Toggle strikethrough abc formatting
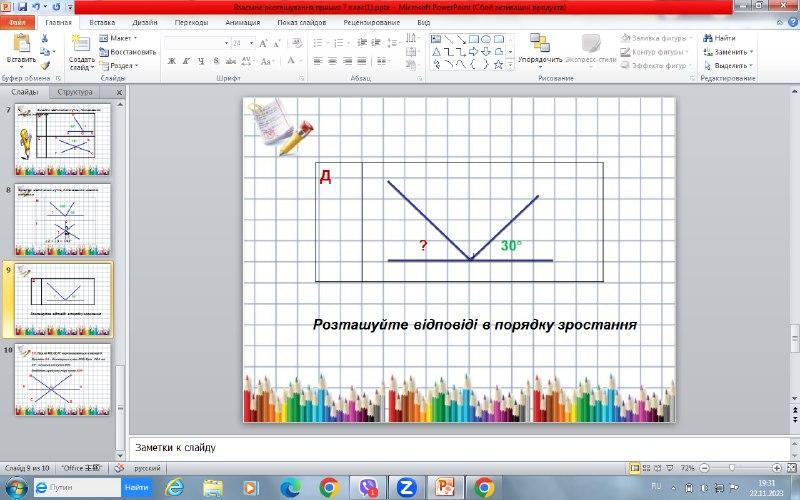Screen dimensions: 800x500 pos(231,61)
